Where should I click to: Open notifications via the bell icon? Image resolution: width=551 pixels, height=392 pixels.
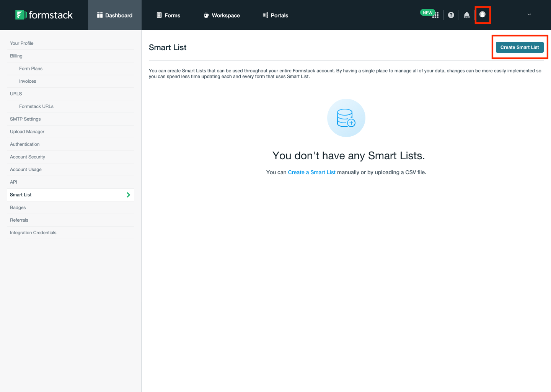coord(466,15)
